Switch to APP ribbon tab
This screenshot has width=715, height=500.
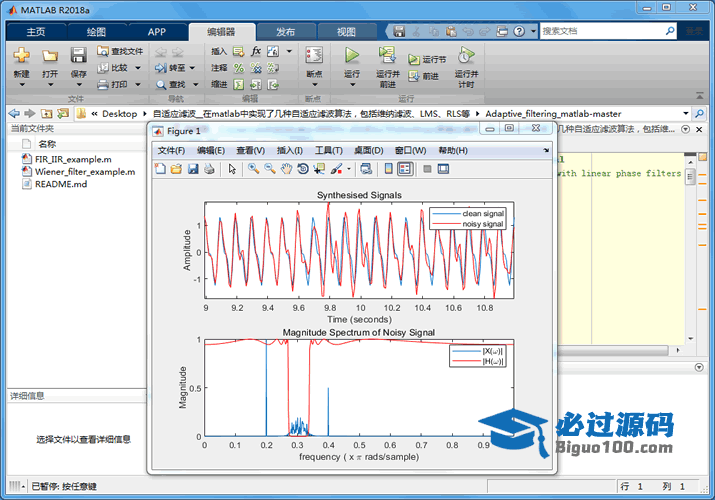(156, 32)
